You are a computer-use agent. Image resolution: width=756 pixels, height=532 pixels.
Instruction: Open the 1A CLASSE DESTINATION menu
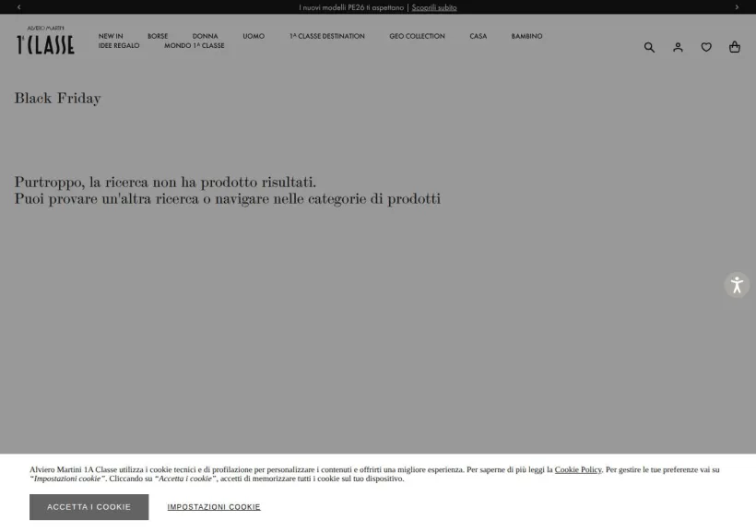click(327, 36)
